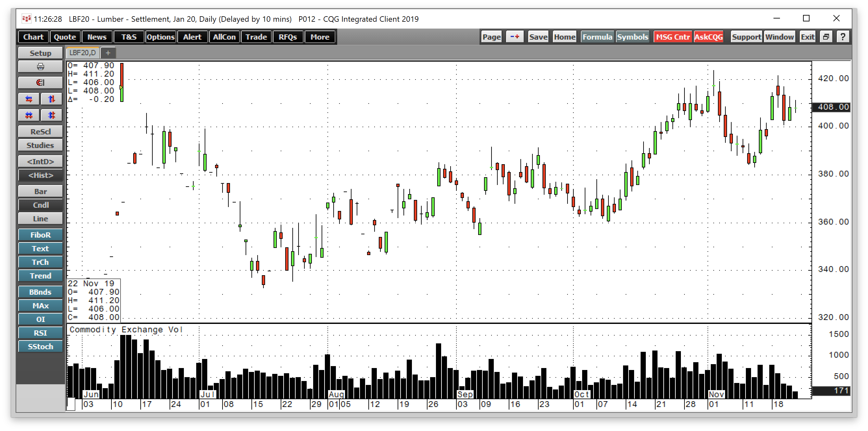868x431 pixels.
Task: Select the print chart icon
Action: (x=40, y=66)
